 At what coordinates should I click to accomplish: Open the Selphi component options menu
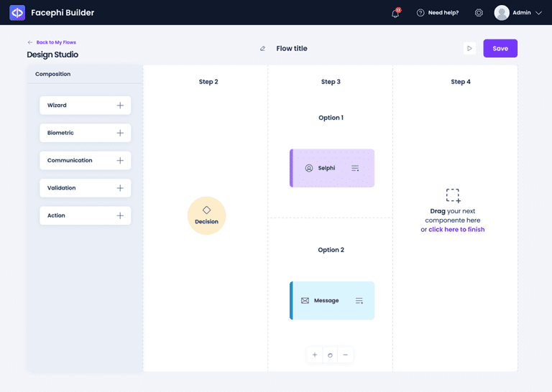pyautogui.click(x=355, y=168)
